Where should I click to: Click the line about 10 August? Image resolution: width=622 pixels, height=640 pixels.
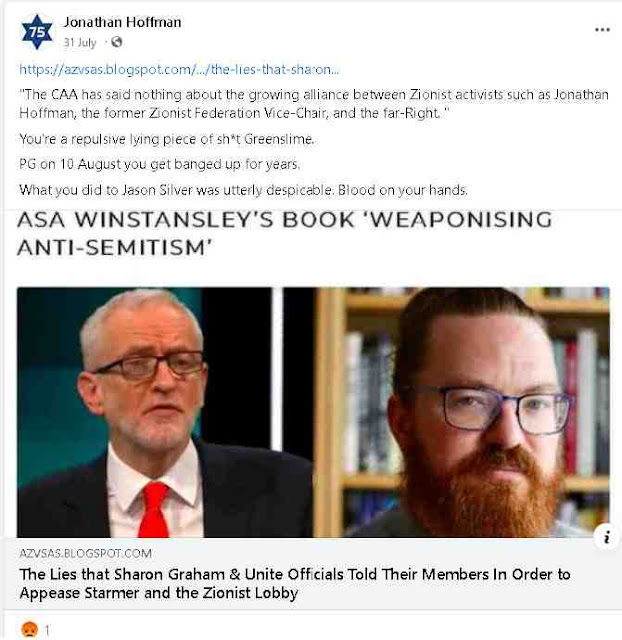click(160, 164)
